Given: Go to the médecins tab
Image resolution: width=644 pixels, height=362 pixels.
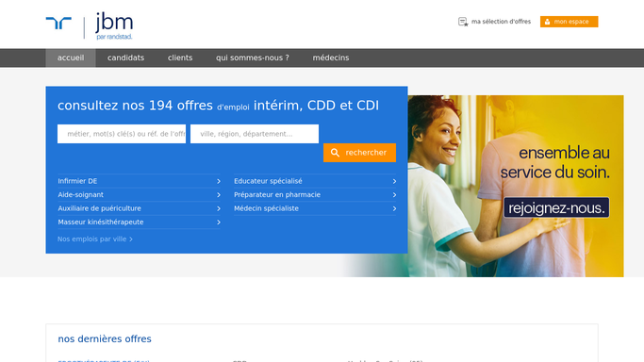Looking at the screenshot, I should [x=331, y=58].
